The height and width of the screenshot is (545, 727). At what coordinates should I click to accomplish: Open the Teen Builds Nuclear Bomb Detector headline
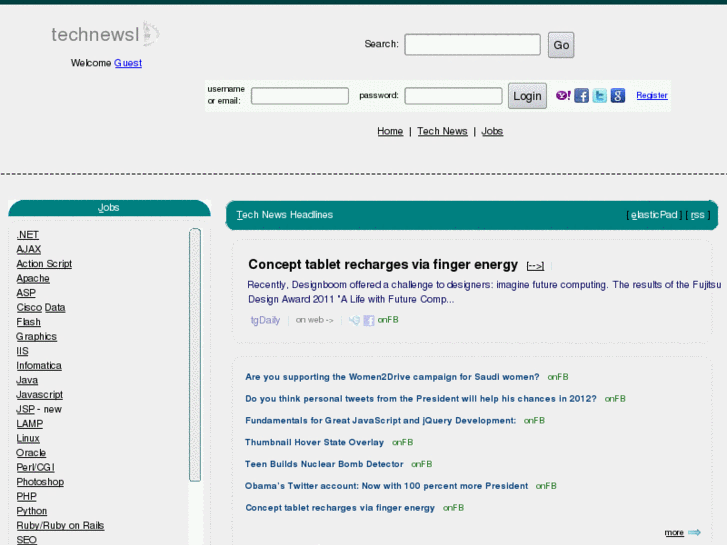(x=324, y=464)
